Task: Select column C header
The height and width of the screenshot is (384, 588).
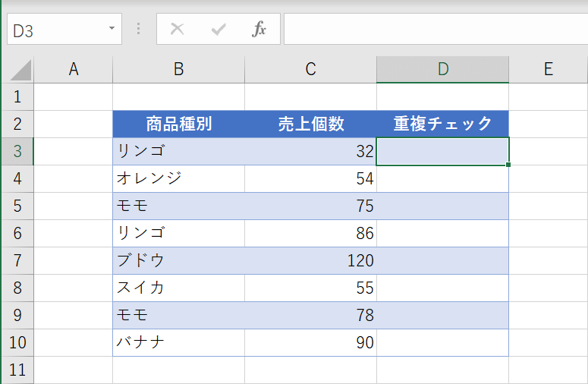Action: (x=310, y=70)
